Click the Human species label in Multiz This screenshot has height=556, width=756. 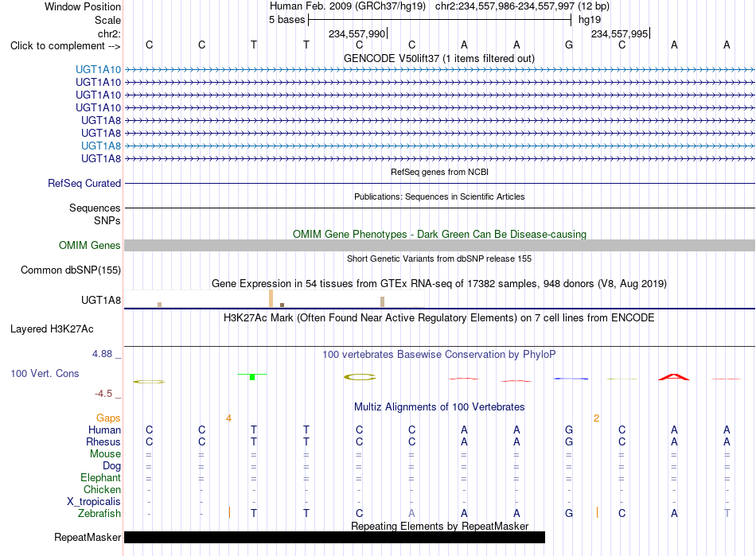104,430
